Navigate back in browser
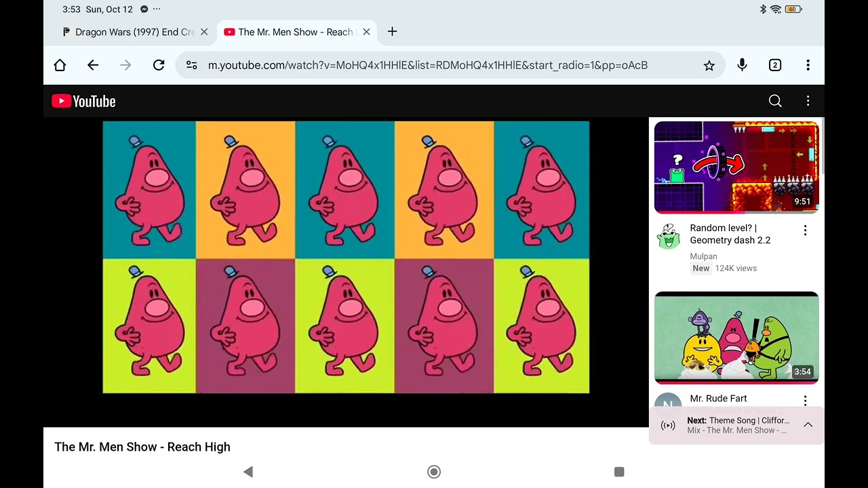Image resolution: width=868 pixels, height=488 pixels. 93,65
